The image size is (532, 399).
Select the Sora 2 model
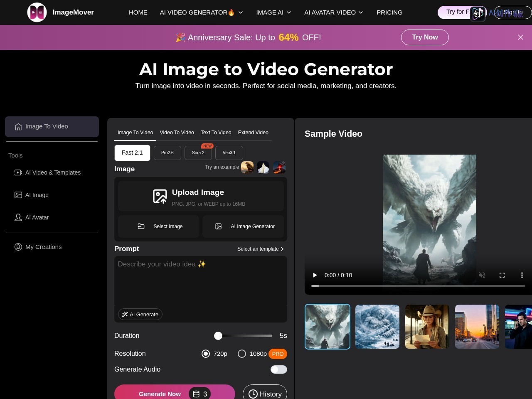click(x=198, y=153)
